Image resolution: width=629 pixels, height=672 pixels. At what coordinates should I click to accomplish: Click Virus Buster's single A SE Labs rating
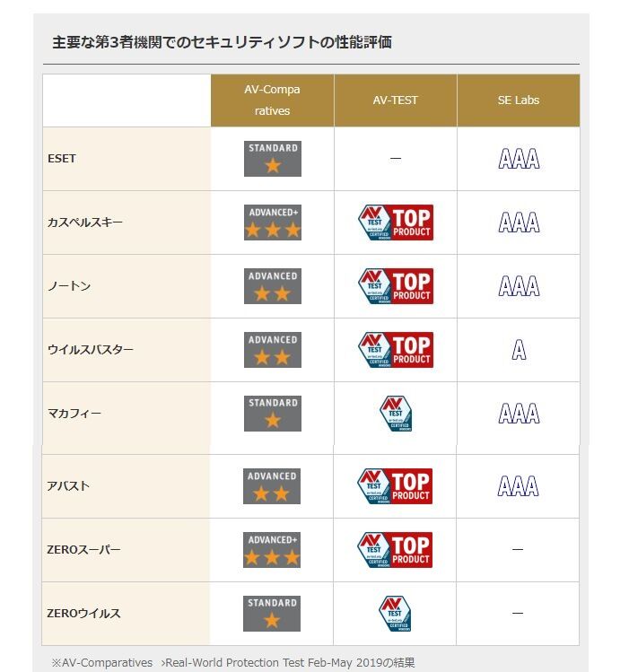519,350
